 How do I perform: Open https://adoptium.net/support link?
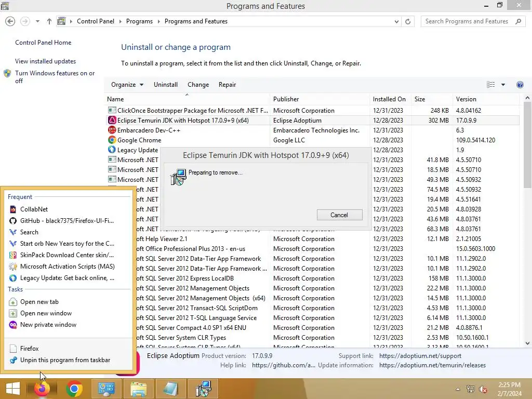(420, 356)
